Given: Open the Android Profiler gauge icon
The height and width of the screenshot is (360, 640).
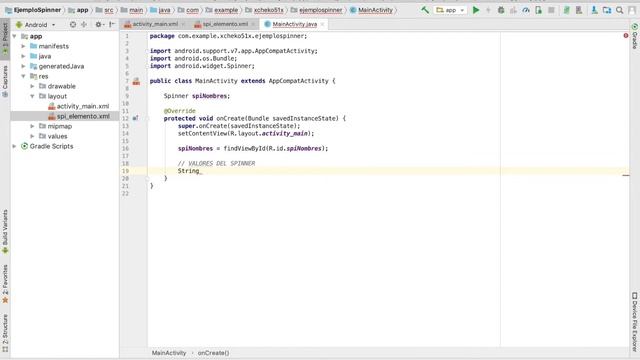Looking at the screenshot, I should (x=526, y=10).
